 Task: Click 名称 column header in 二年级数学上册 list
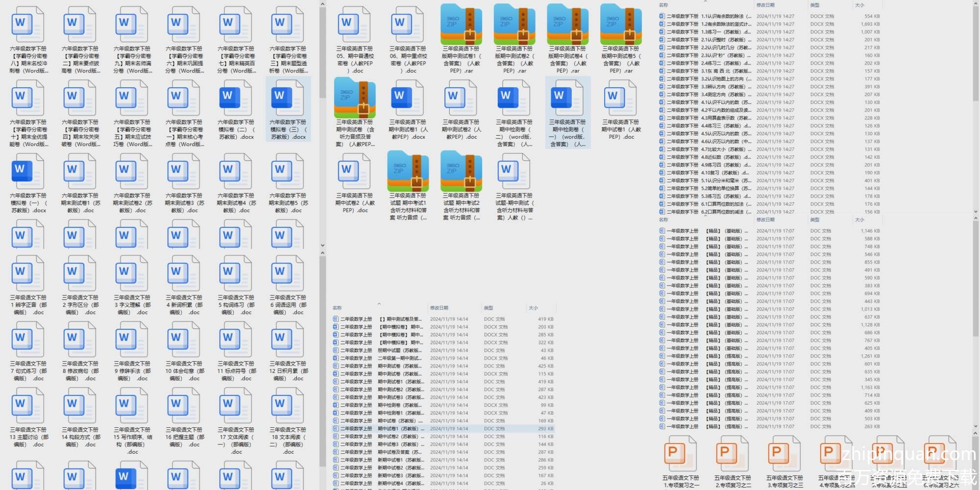[x=337, y=308]
